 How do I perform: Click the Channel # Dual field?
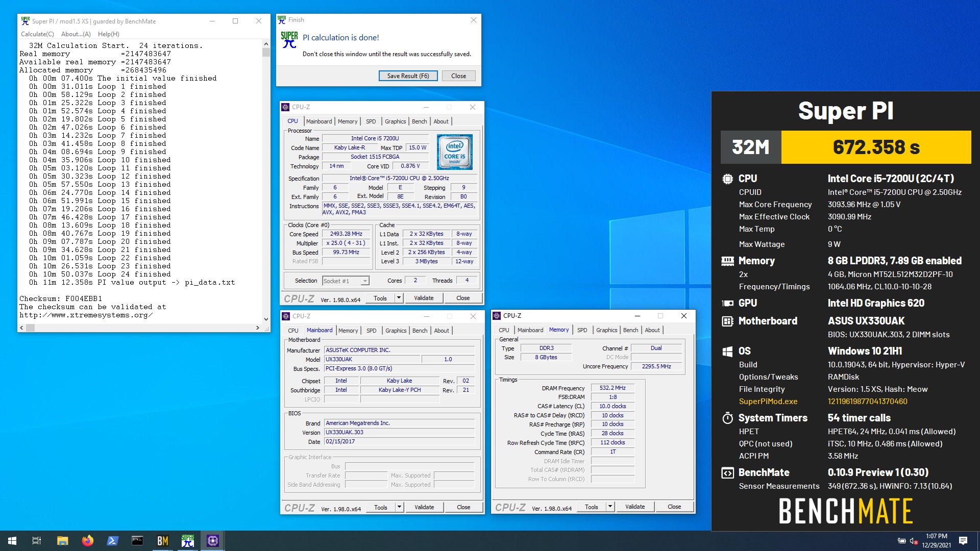pyautogui.click(x=656, y=348)
